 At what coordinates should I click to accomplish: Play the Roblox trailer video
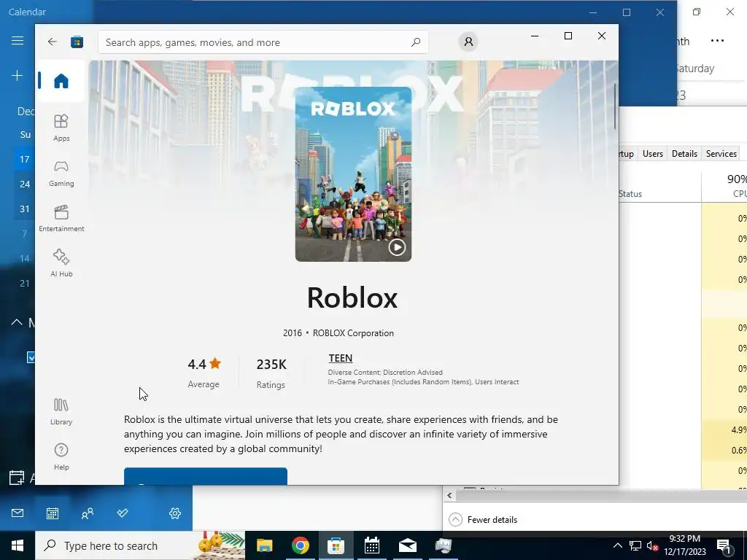(x=397, y=247)
